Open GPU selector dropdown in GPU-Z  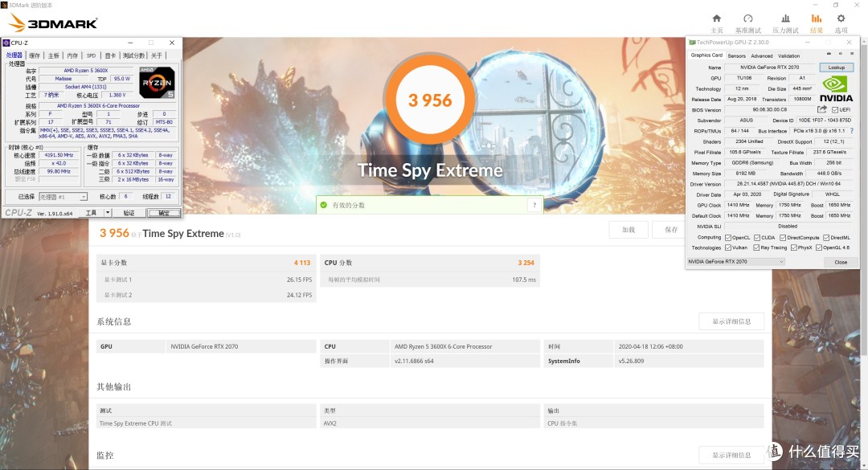tap(735, 262)
